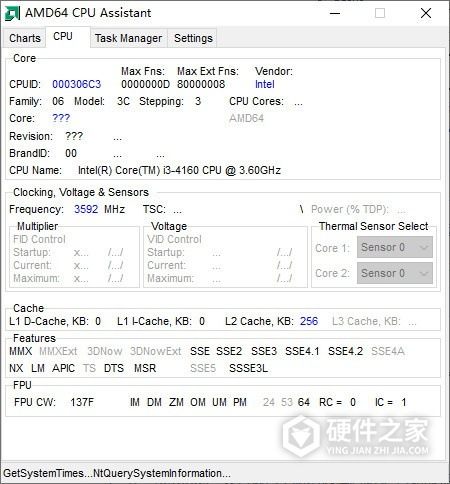Click the FPU CW value 137F
Image resolution: width=450 pixels, height=484 pixels.
click(82, 402)
